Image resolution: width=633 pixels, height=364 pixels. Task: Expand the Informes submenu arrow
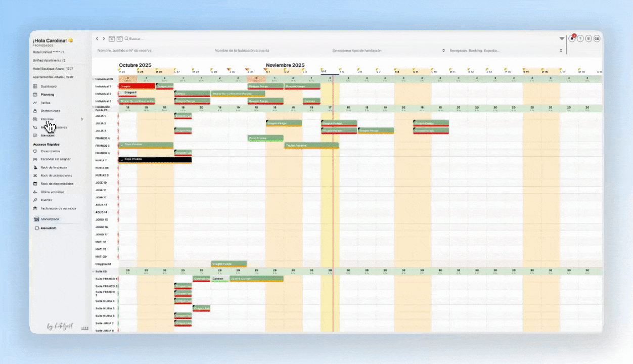pos(82,119)
